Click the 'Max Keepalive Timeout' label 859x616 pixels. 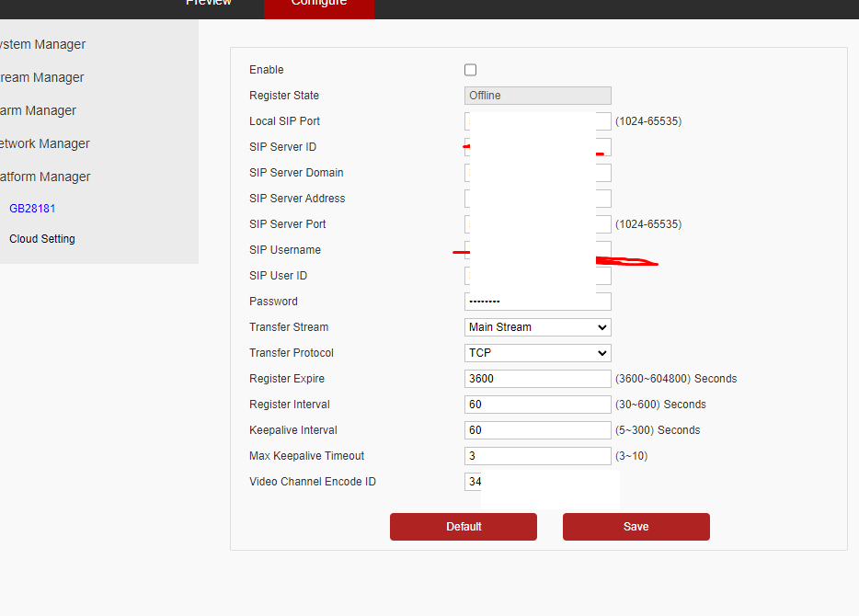307,456
